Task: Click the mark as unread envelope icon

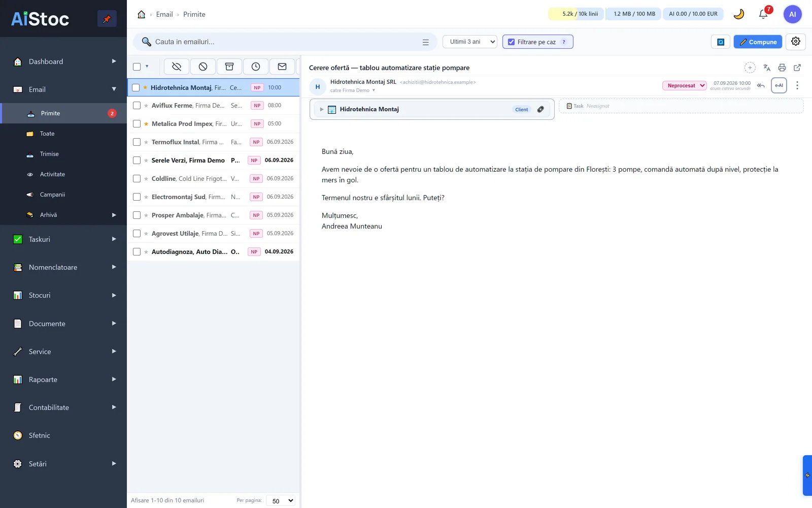Action: (282, 67)
